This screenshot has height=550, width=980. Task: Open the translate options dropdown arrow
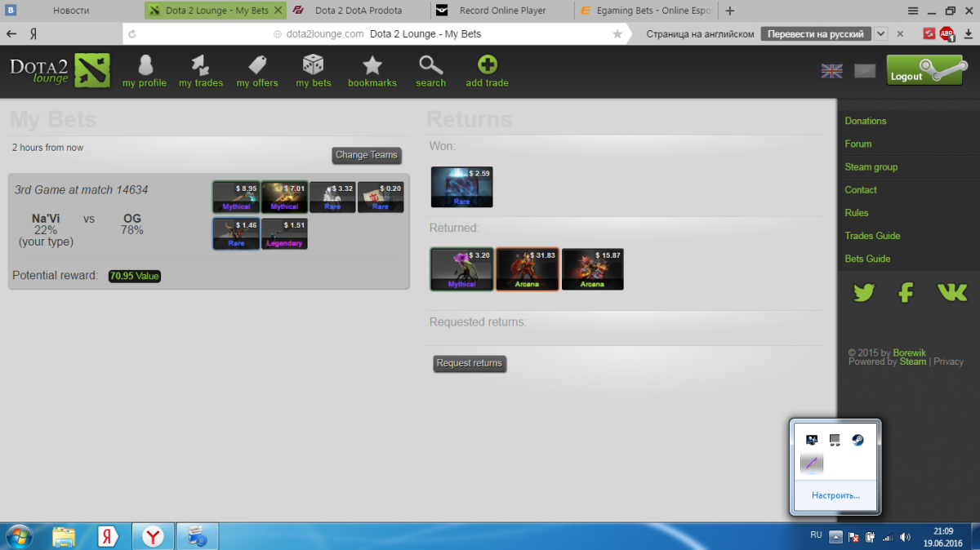(x=880, y=33)
